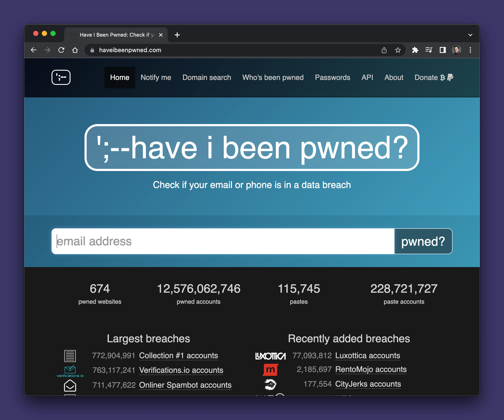Toggle the browser side panel icon
Screen dimensions: 504x420
(x=443, y=50)
